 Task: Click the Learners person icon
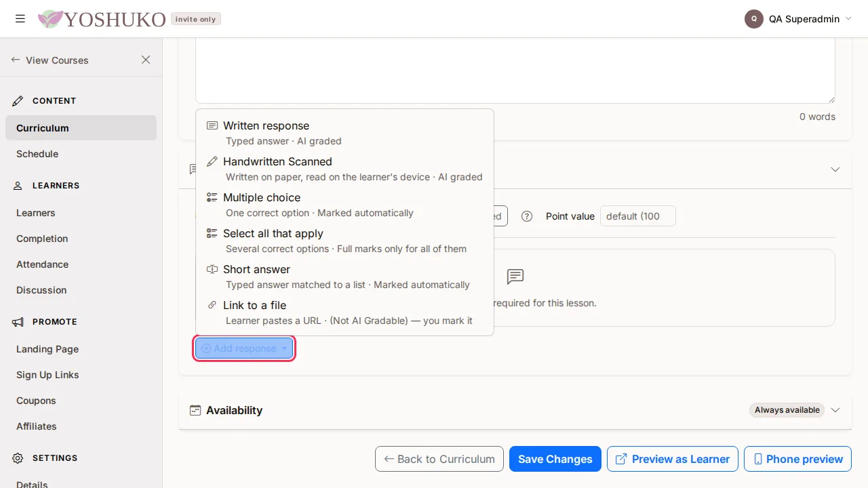pyautogui.click(x=18, y=185)
